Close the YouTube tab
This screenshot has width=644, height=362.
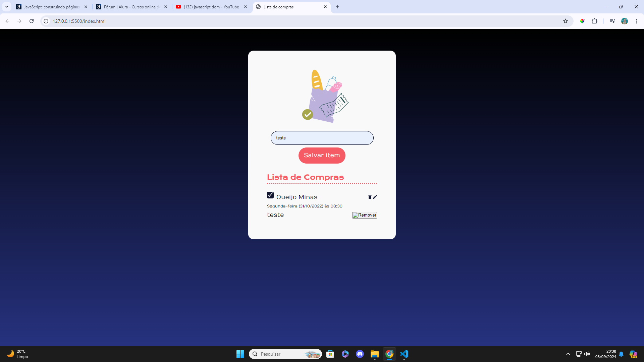pyautogui.click(x=246, y=7)
